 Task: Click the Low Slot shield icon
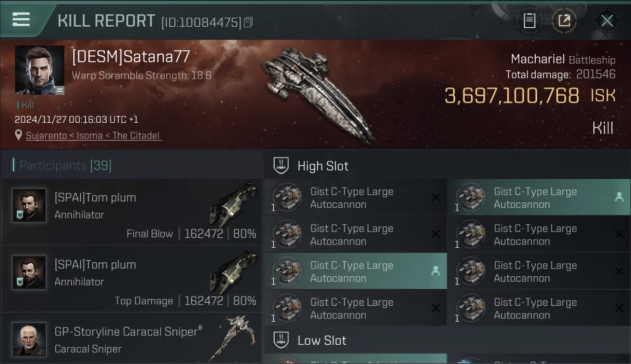(281, 340)
